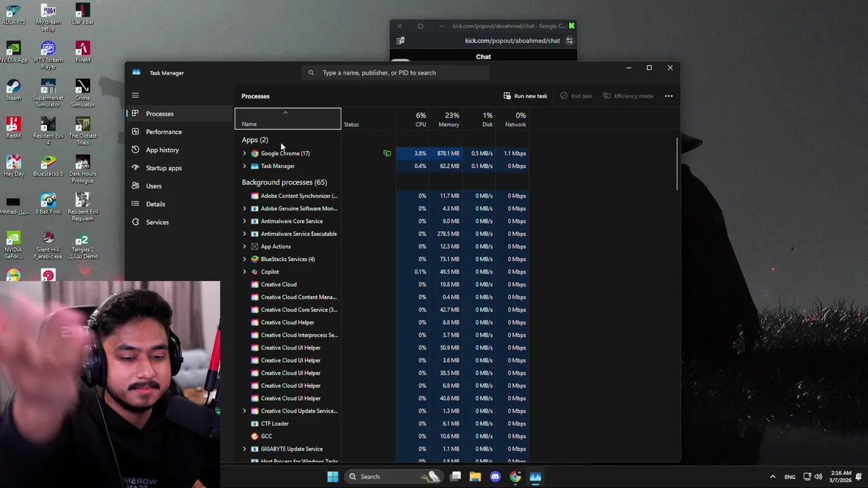Select the IPTV Stream Player desktop icon
The height and width of the screenshot is (488, 868).
click(x=47, y=55)
